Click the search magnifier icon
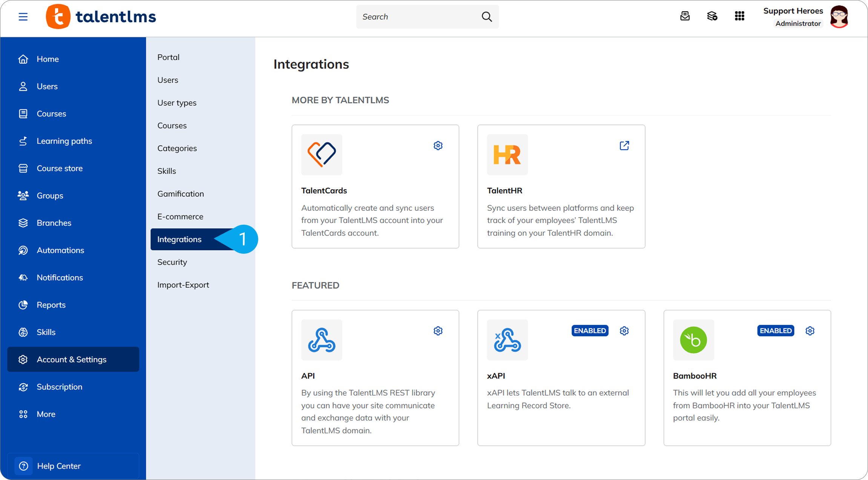 [x=487, y=17]
